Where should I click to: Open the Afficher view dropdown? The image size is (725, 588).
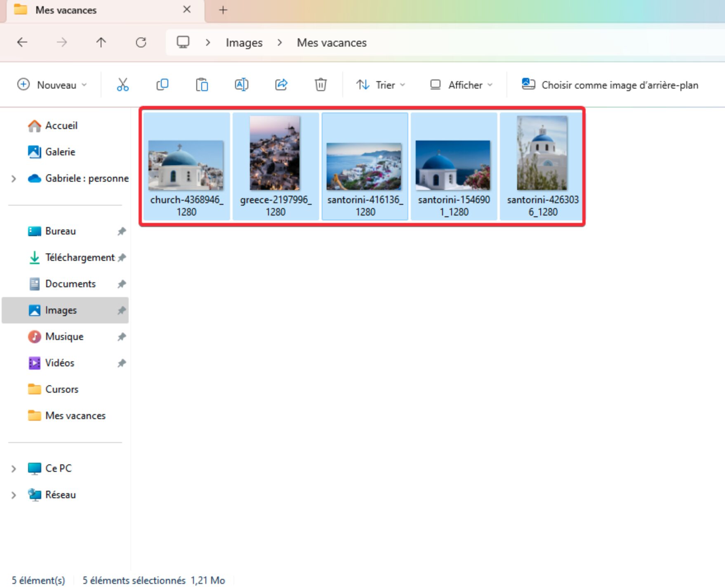[x=461, y=85]
